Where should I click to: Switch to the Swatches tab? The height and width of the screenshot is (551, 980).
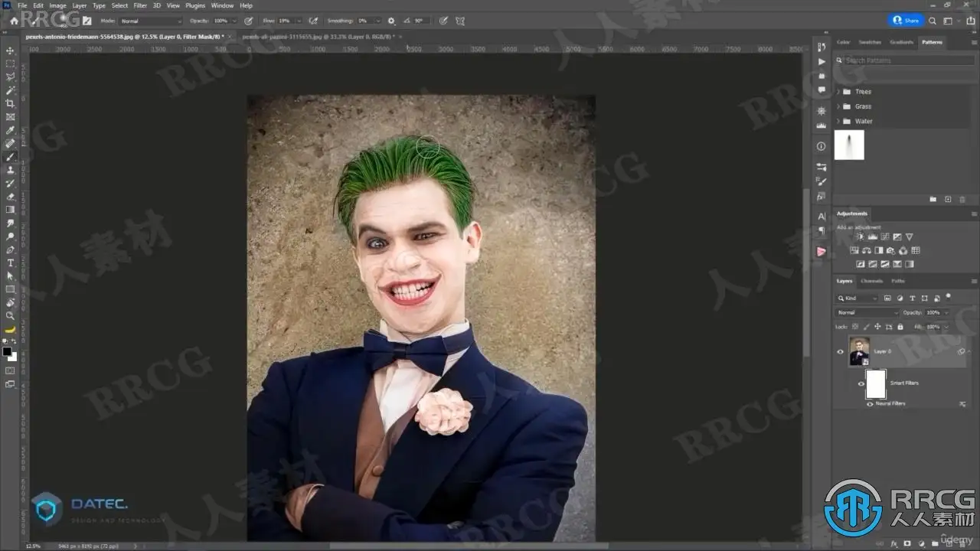tap(870, 42)
